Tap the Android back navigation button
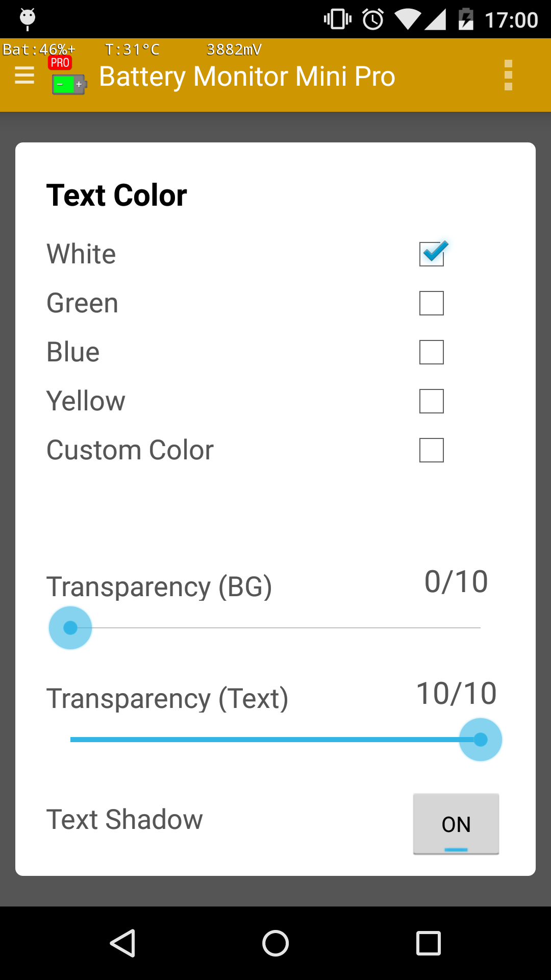Image resolution: width=551 pixels, height=980 pixels. (x=122, y=943)
